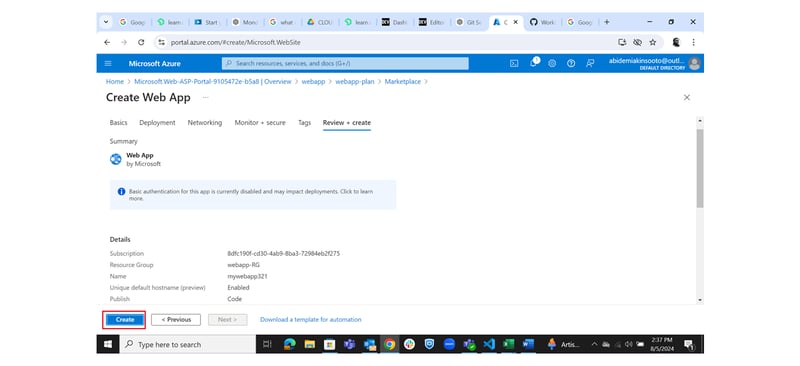
Task: Open Excel from taskbar
Action: [x=508, y=345]
